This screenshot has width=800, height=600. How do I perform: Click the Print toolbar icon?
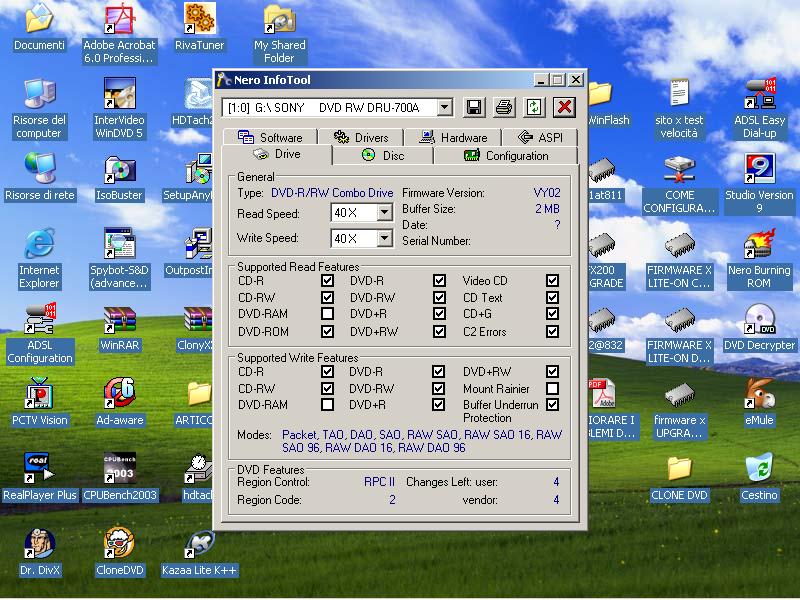[504, 108]
